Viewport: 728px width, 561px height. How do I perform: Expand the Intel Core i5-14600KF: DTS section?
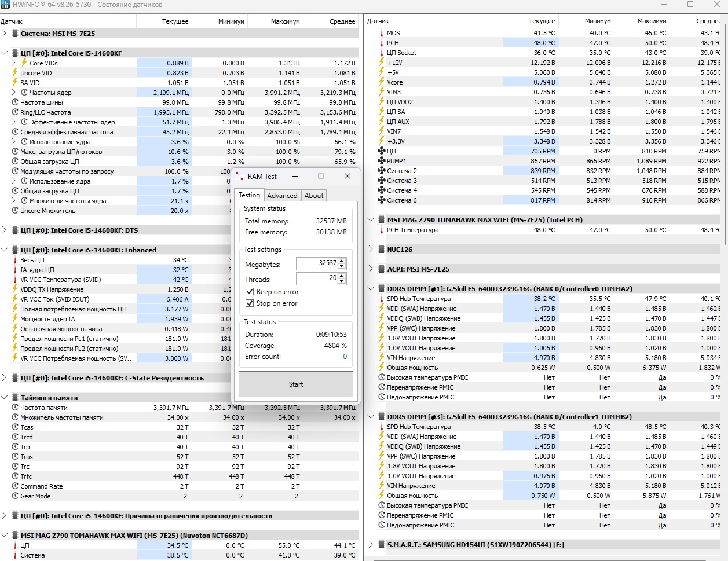click(x=5, y=230)
